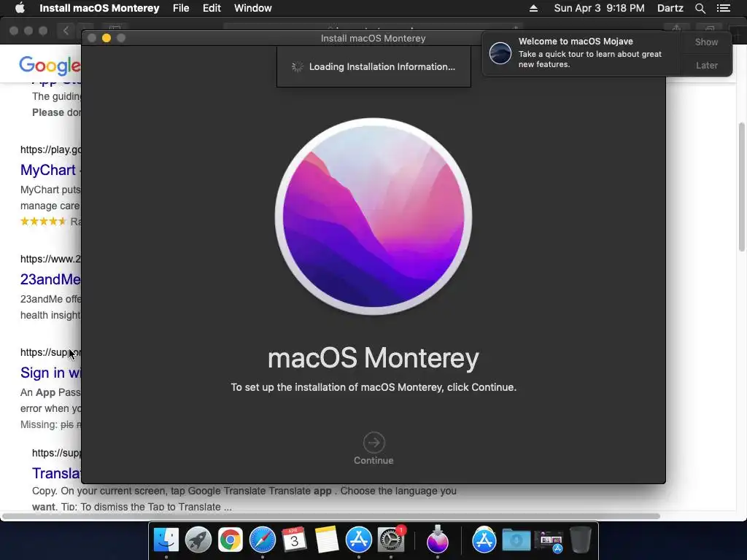
Task: Click the Dartz user name menu
Action: pyautogui.click(x=670, y=8)
